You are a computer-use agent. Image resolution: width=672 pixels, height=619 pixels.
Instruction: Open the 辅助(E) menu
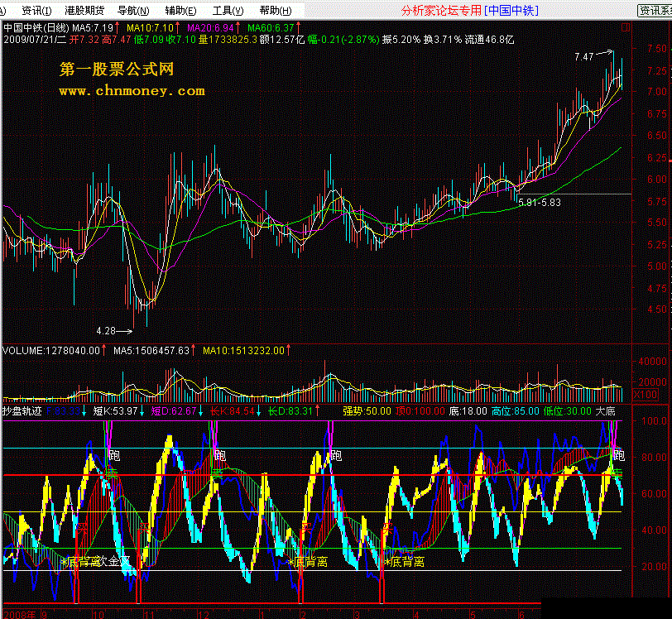click(x=180, y=10)
